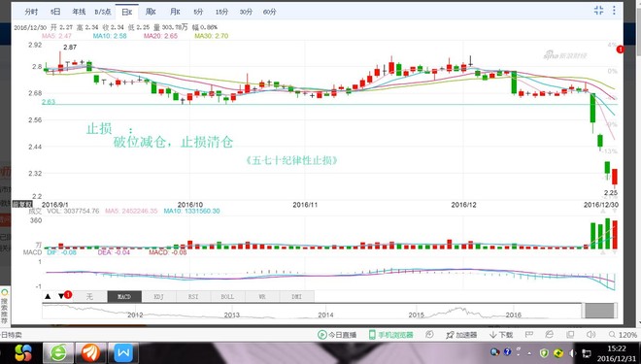
Task: Open the 5日 chart tab
Action: click(x=55, y=12)
